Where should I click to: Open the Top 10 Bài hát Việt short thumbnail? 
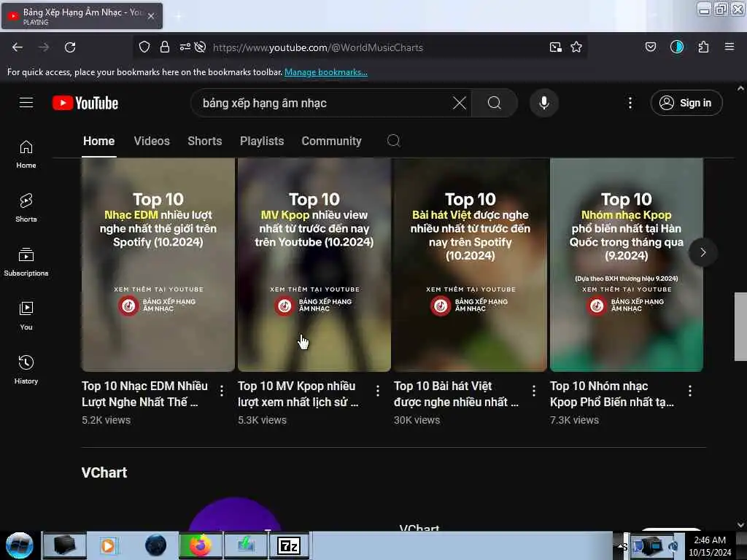coord(471,264)
